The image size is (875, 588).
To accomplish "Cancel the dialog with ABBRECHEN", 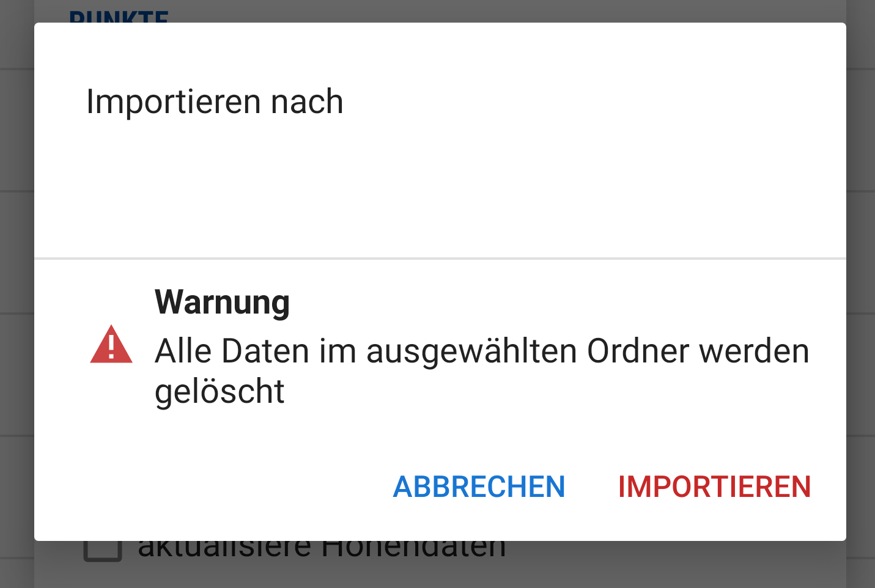I will [x=479, y=487].
